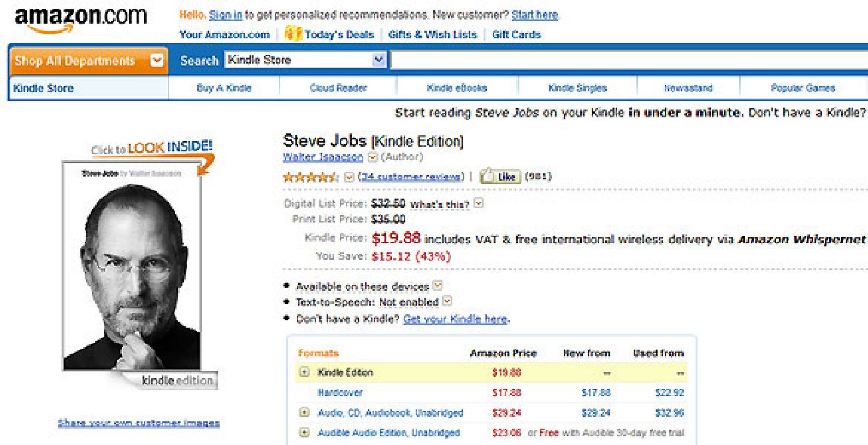
Task: Click the Today's Deals gift icon
Action: coord(293,34)
